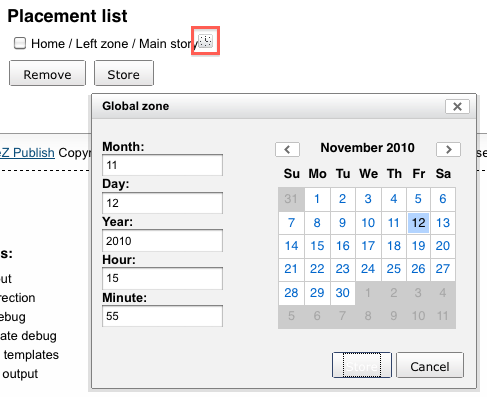The height and width of the screenshot is (397, 487).
Task: Select the Minute input field
Action: point(162,316)
